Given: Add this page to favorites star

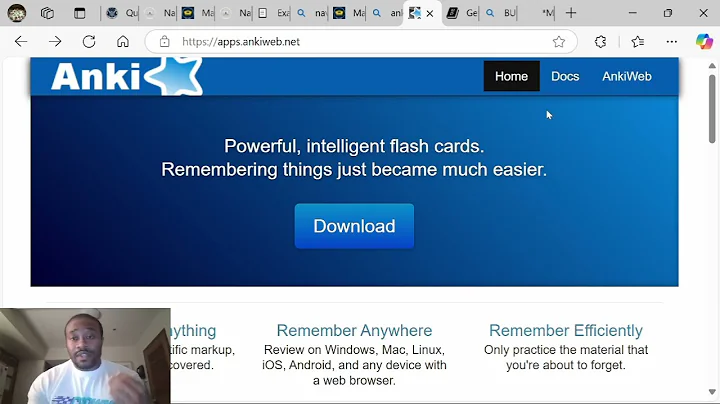Looking at the screenshot, I should (559, 42).
